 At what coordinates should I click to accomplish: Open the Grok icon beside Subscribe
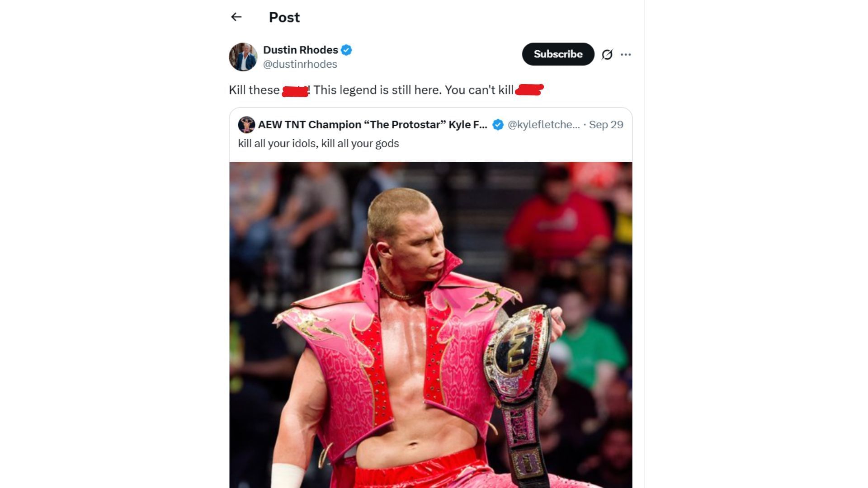click(607, 55)
